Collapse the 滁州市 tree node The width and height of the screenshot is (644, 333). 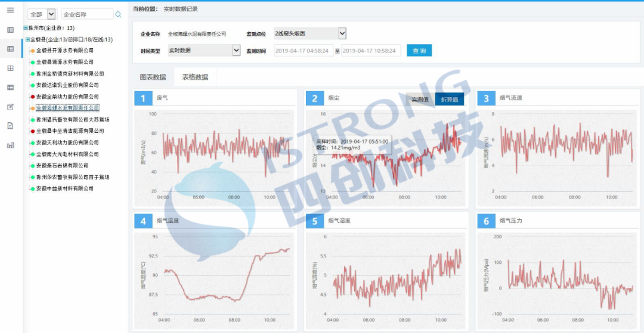pyautogui.click(x=26, y=29)
